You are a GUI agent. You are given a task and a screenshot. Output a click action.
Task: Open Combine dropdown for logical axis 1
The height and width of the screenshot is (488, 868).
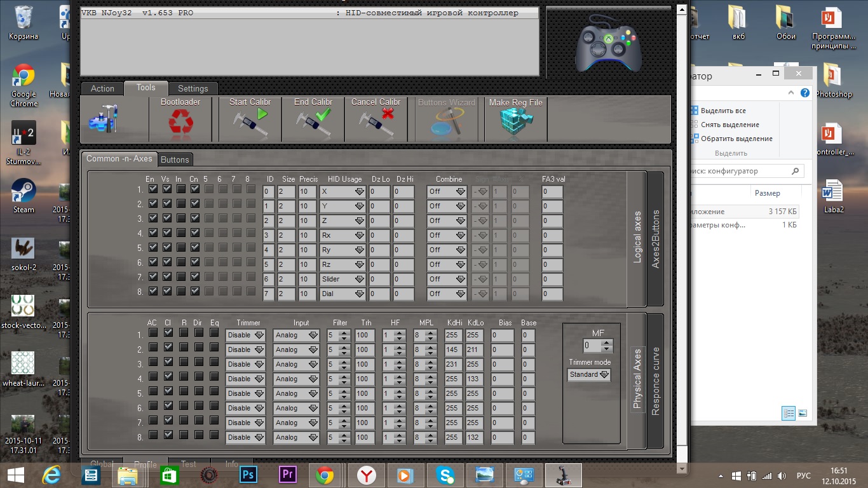pyautogui.click(x=447, y=191)
